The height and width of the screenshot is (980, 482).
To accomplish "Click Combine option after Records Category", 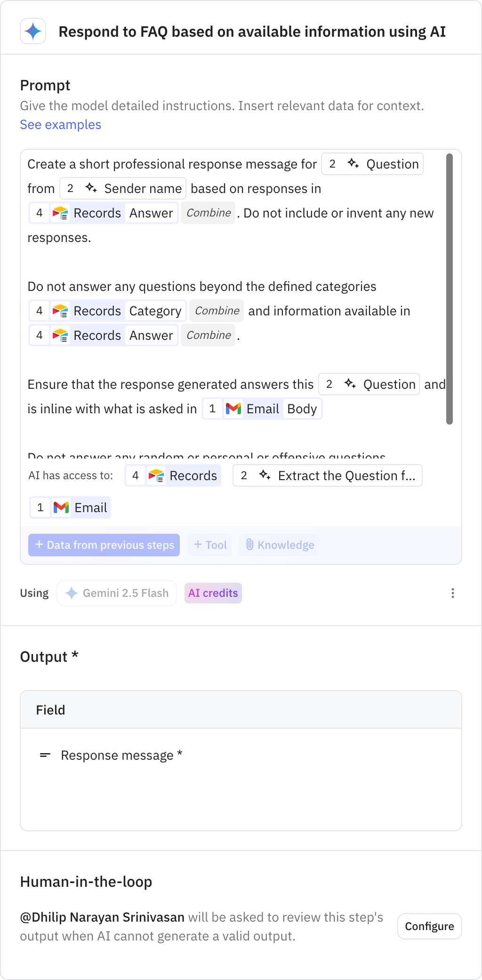I will 217,311.
